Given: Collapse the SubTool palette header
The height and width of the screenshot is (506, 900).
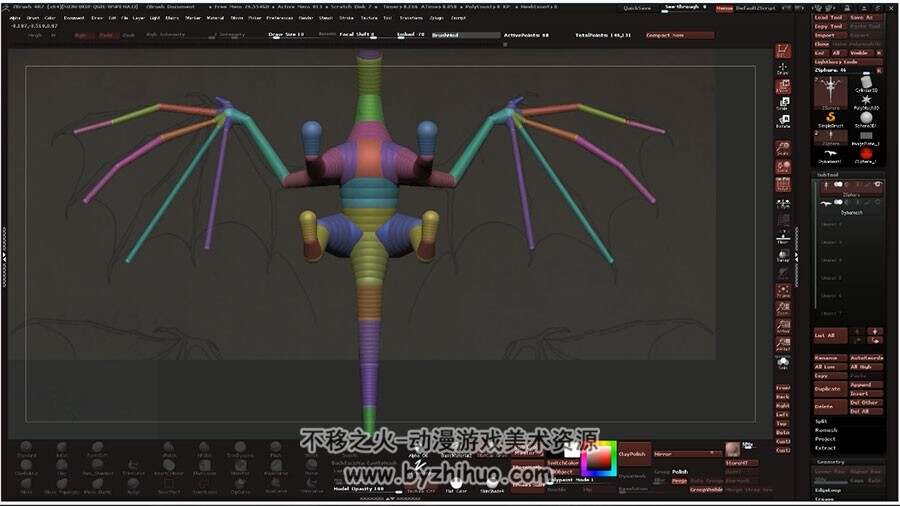Looking at the screenshot, I should (x=827, y=174).
